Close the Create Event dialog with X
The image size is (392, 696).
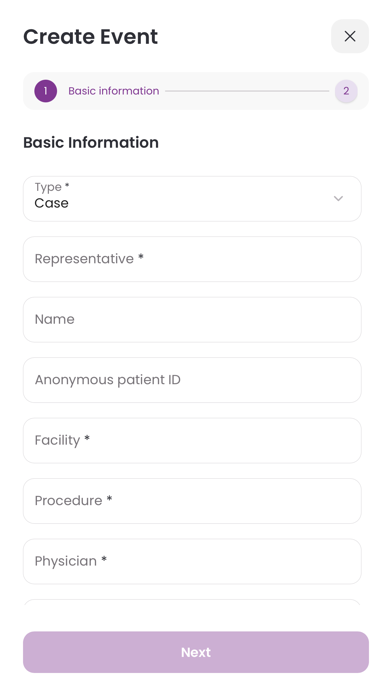(350, 36)
